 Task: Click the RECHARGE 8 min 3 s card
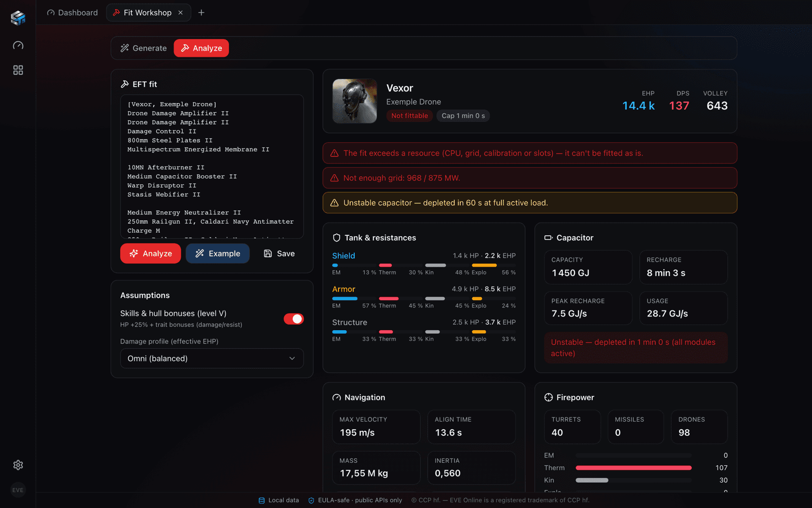pyautogui.click(x=684, y=267)
